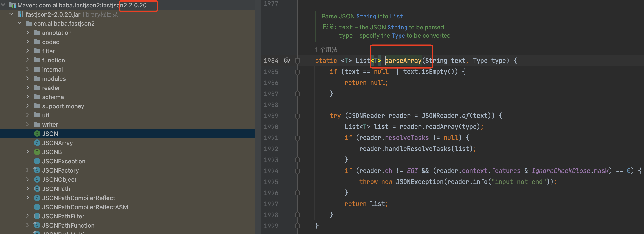Expand the annotation package

pyautogui.click(x=28, y=33)
